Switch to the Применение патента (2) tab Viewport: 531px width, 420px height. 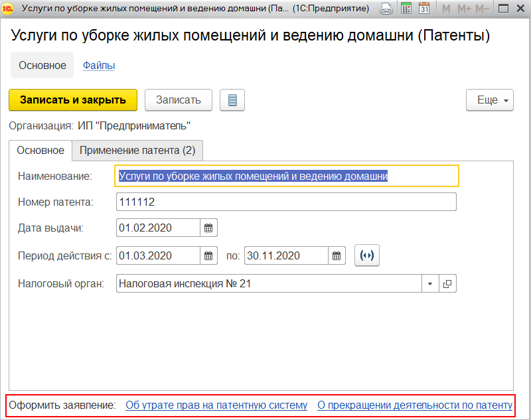click(137, 150)
